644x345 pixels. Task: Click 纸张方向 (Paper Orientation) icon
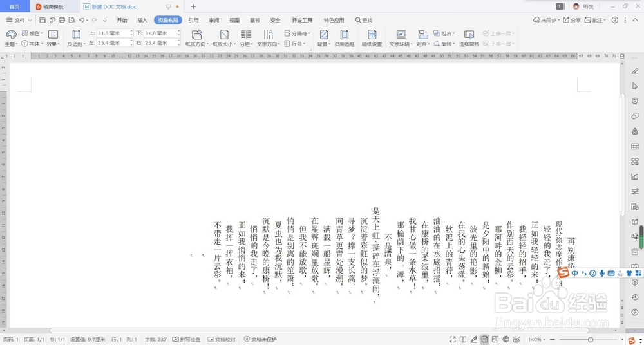[x=196, y=35]
